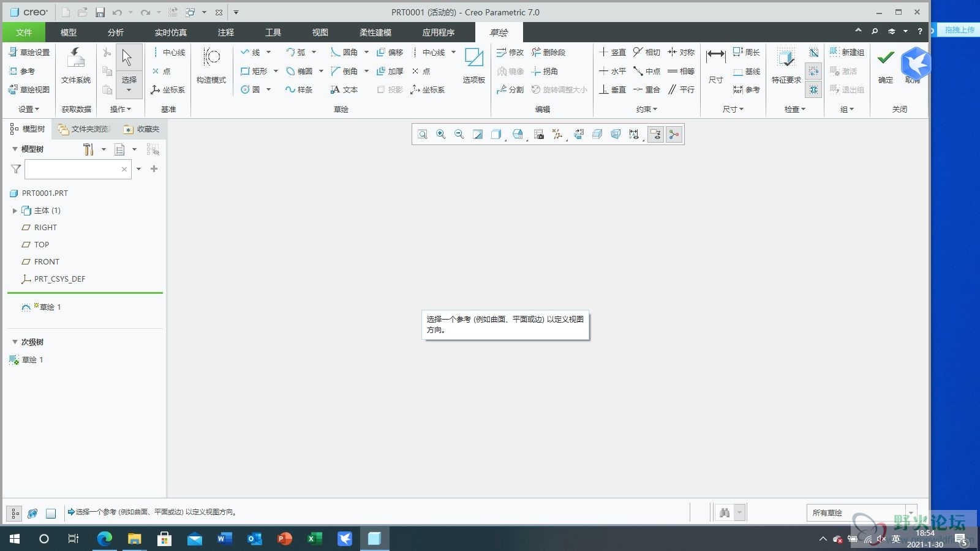Image resolution: width=980 pixels, height=551 pixels.
Task: Click Refit icon in graphics toolbar
Action: tap(423, 134)
